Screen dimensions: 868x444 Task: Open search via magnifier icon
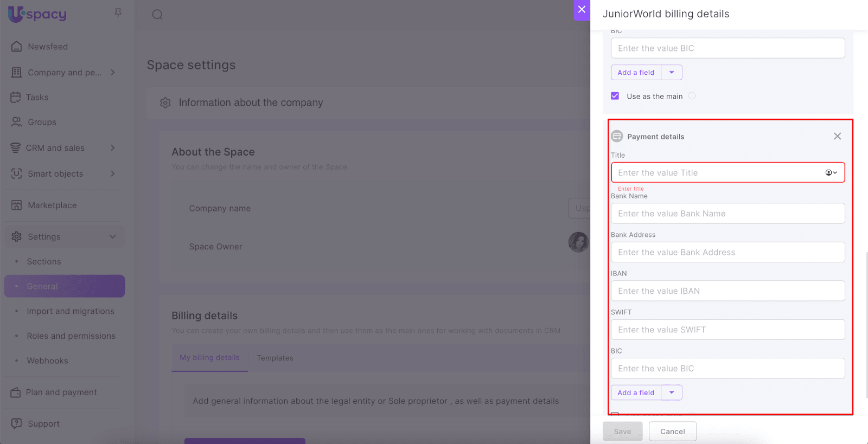point(157,15)
